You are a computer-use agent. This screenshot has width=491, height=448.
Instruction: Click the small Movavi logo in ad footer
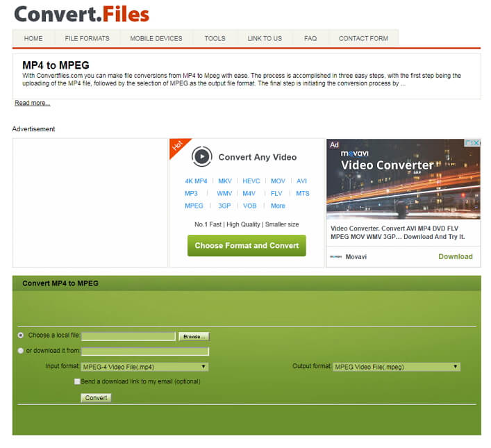point(335,256)
